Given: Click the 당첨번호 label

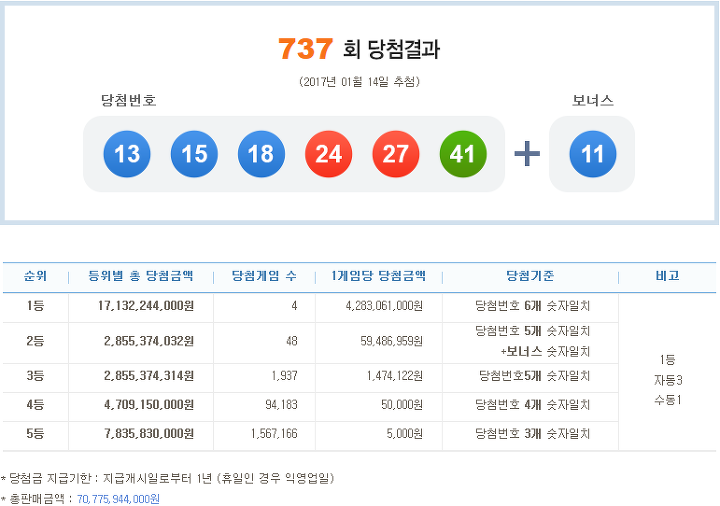Looking at the screenshot, I should [x=129, y=100].
